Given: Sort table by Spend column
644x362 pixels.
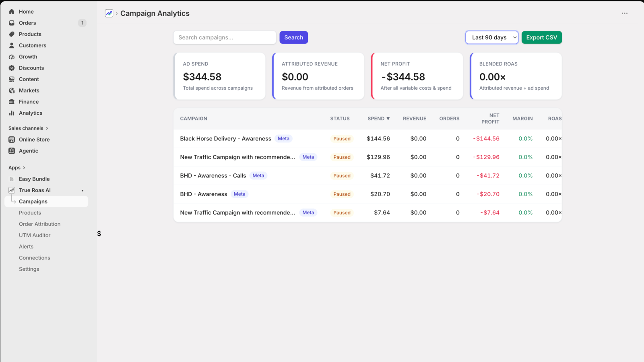Looking at the screenshot, I should pyautogui.click(x=379, y=119).
